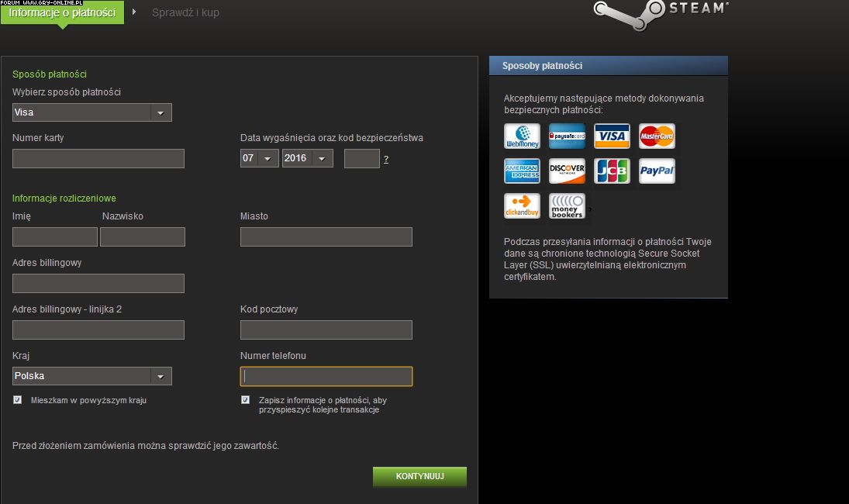Select the Polska country dropdown

[92, 376]
